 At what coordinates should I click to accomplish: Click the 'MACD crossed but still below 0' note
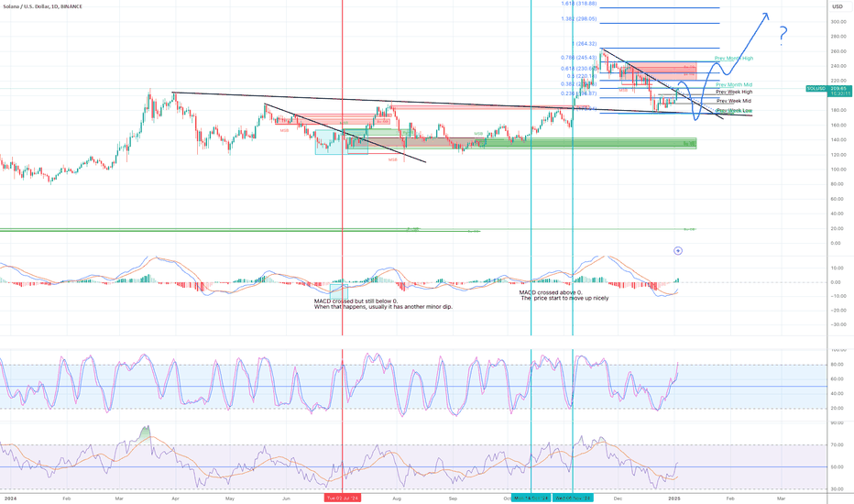tap(383, 304)
